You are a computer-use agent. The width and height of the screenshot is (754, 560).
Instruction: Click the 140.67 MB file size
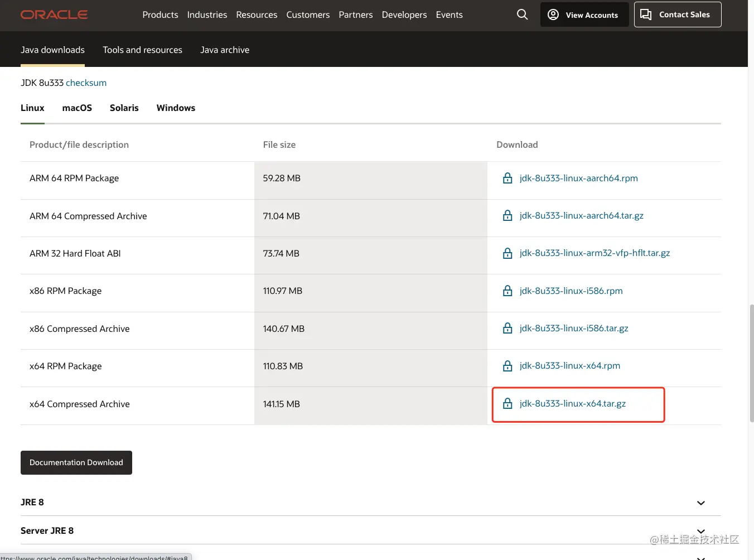(x=283, y=329)
